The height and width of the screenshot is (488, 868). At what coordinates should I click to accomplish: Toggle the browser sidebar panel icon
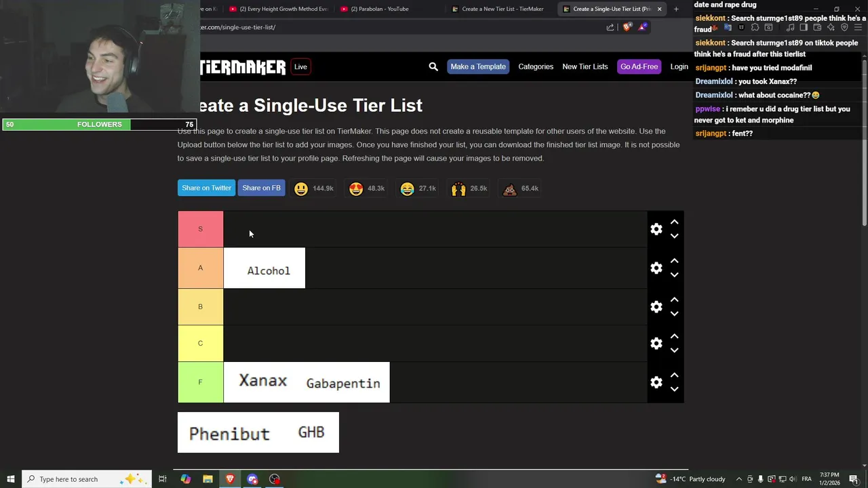[804, 27]
